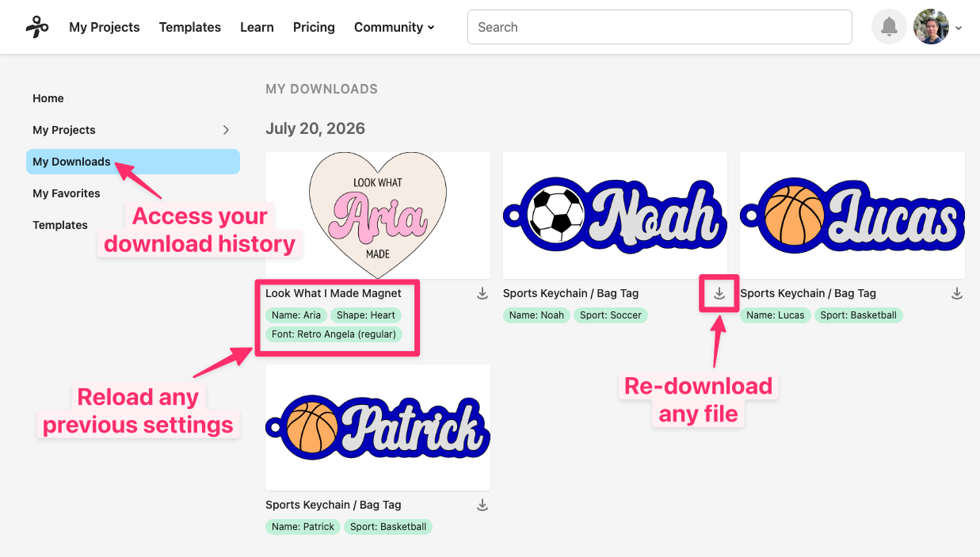Click Lucas's Sports Keychain / Bag Tag title
Screen dimensions: 980x557
[x=808, y=293]
